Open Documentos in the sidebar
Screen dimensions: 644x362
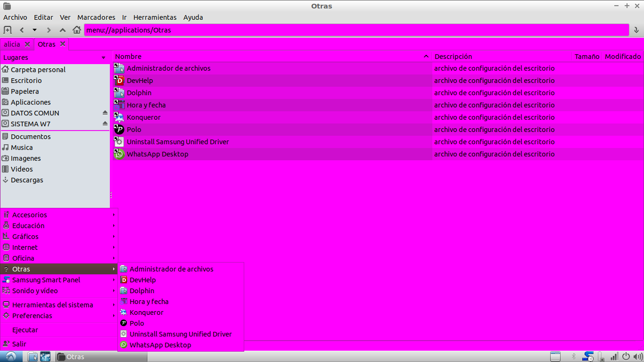(55, 137)
